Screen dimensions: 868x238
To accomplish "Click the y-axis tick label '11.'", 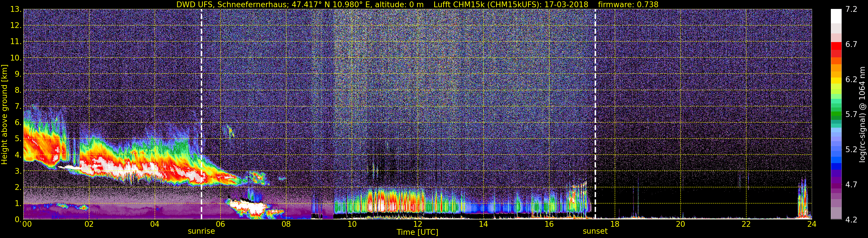I will 16,42.
